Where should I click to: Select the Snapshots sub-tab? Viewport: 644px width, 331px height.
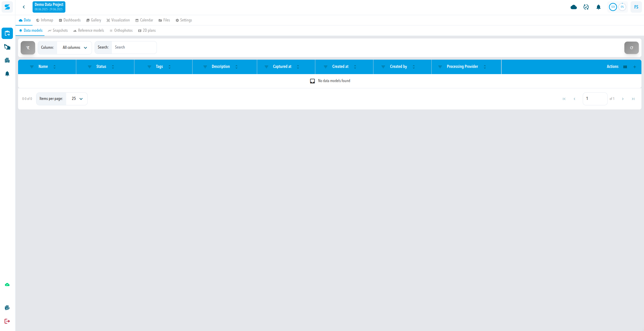(58, 30)
